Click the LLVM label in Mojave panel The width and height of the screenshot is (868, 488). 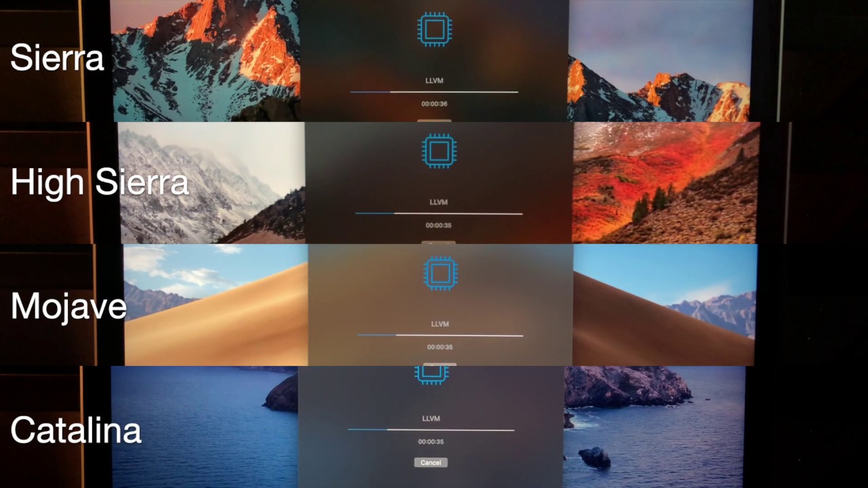pyautogui.click(x=440, y=324)
